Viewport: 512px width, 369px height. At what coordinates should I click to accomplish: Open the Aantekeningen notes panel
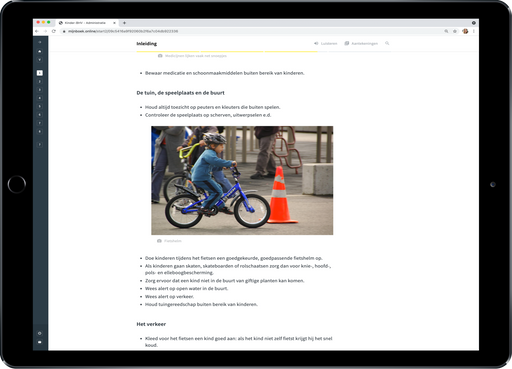click(361, 43)
